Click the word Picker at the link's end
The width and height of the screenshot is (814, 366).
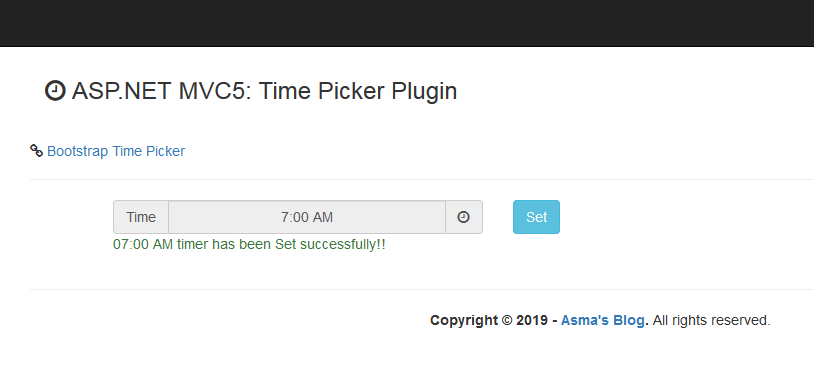pyautogui.click(x=165, y=151)
